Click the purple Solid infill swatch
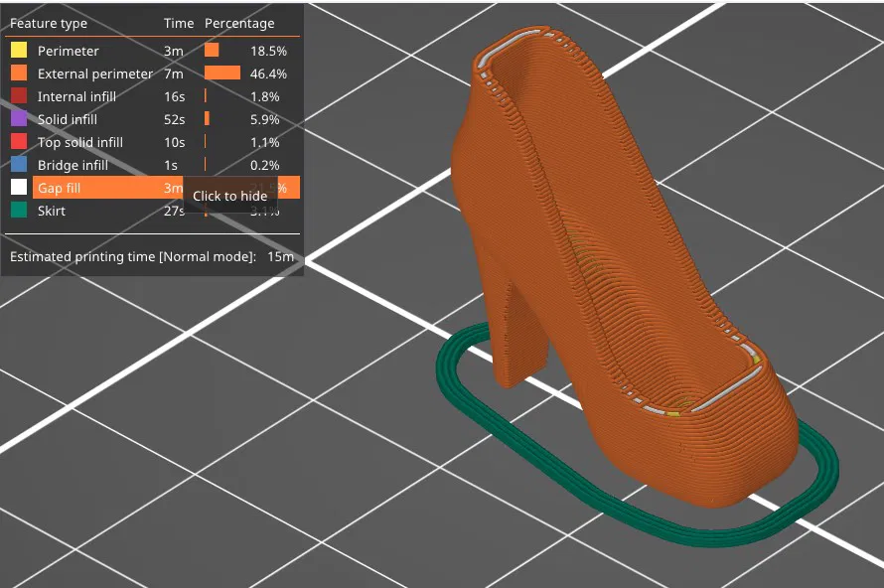Screen dimensions: 884x588 coord(19,119)
